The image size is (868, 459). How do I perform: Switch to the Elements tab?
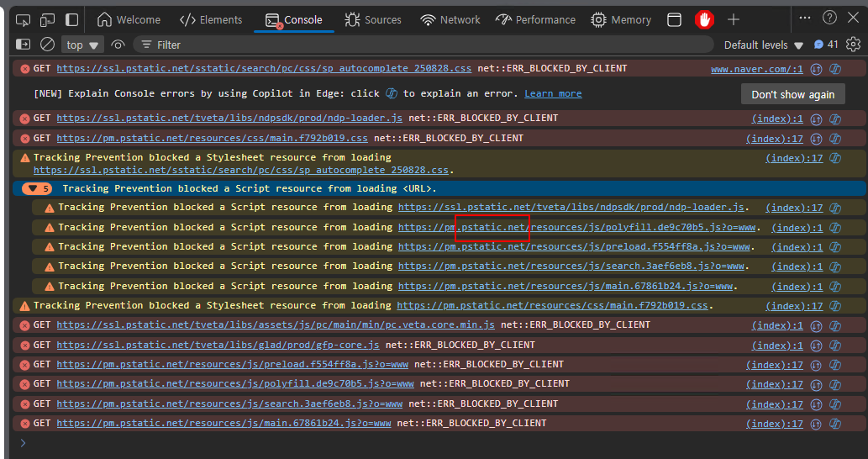[x=211, y=20]
